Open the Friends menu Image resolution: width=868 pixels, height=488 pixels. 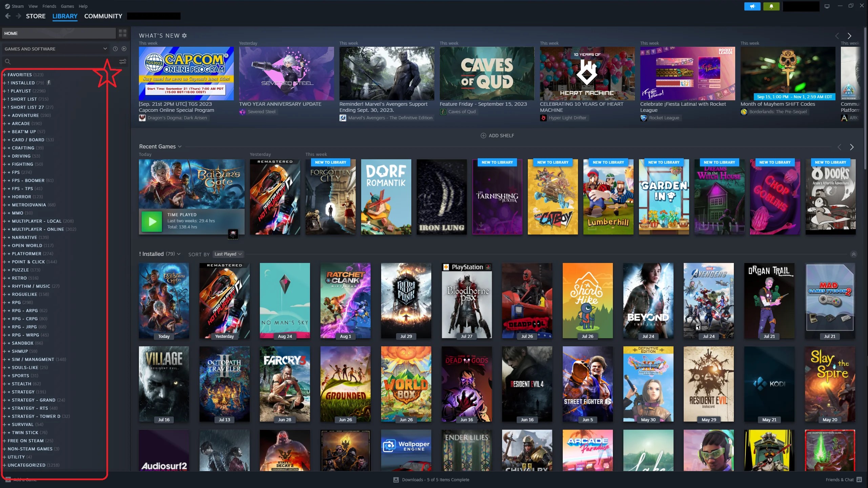click(x=49, y=6)
